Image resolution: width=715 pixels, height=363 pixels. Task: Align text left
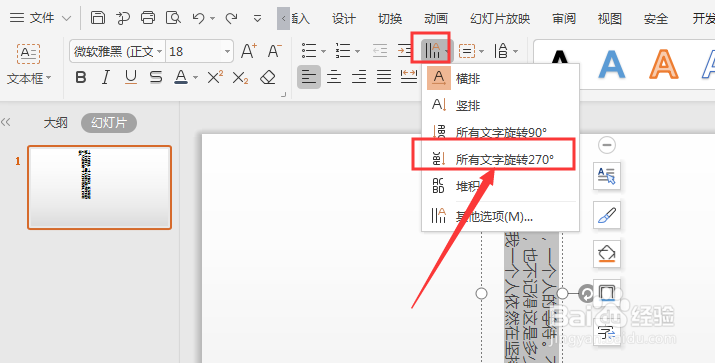coord(309,77)
